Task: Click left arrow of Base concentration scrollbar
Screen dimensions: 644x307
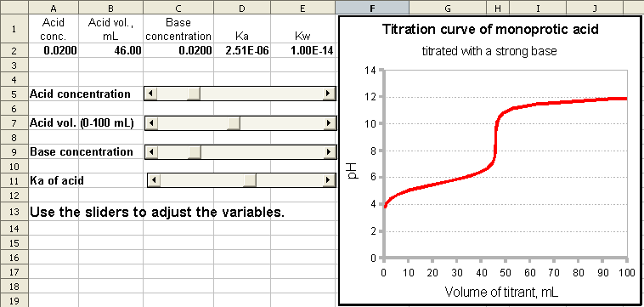Action: coord(151,152)
